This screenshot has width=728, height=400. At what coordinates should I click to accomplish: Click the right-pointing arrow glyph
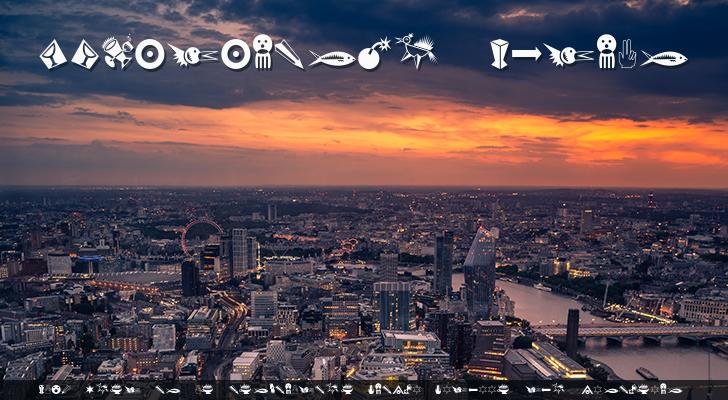(526, 54)
